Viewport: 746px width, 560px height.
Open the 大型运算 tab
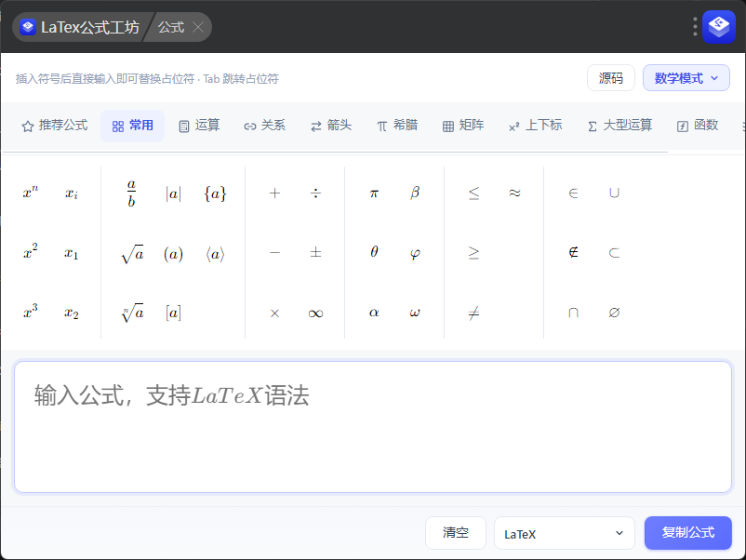coord(619,126)
